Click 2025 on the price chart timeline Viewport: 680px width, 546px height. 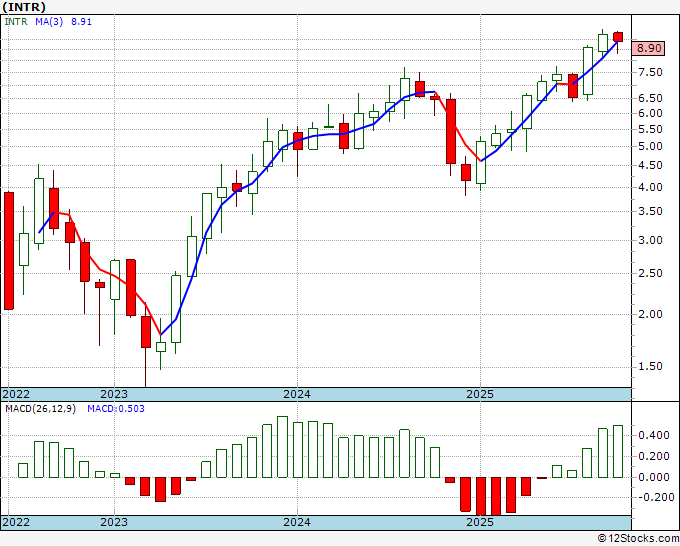coord(480,394)
